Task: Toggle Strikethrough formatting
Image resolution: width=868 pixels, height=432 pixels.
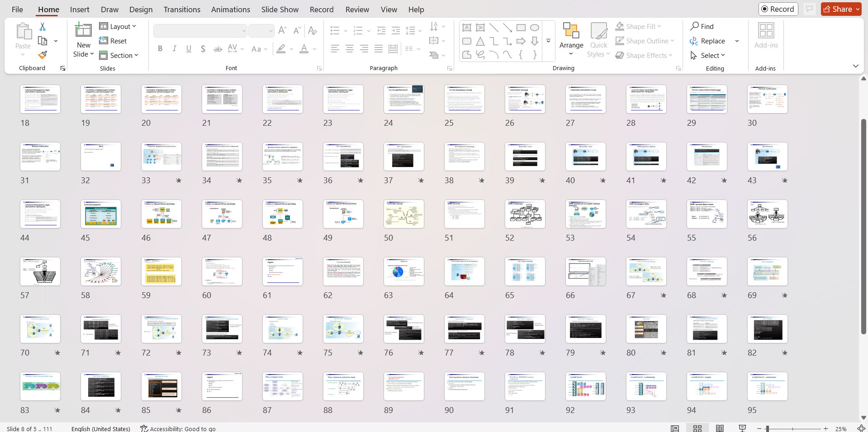Action: [218, 49]
